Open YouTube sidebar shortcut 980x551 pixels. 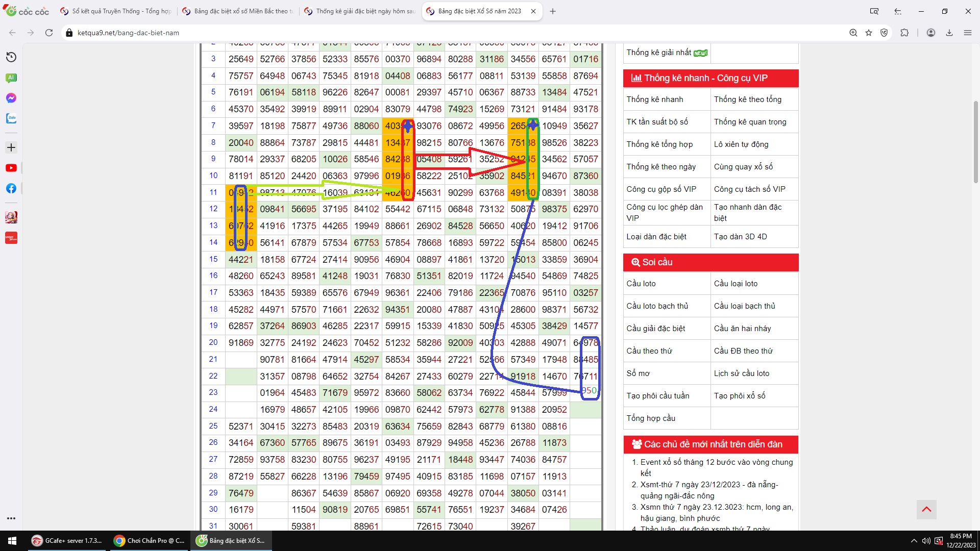point(11,168)
